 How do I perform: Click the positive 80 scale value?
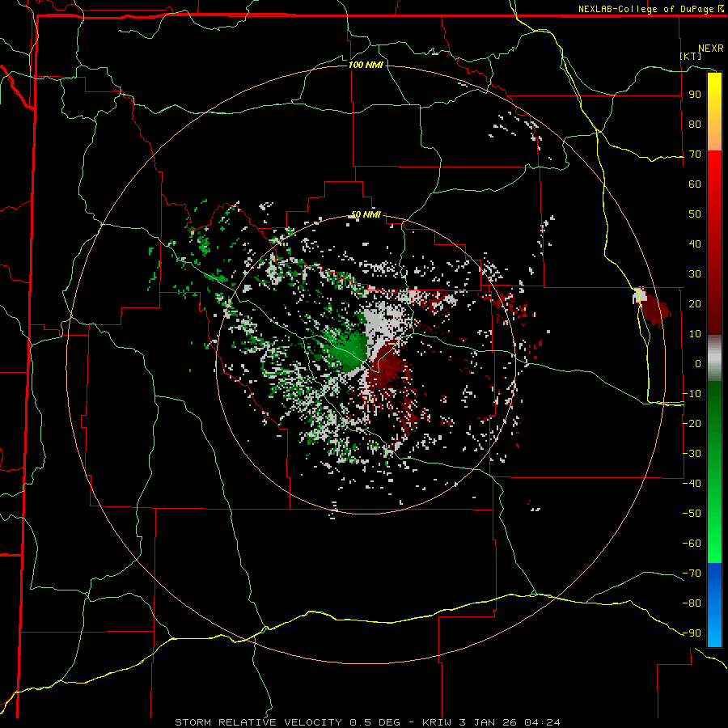[695, 124]
